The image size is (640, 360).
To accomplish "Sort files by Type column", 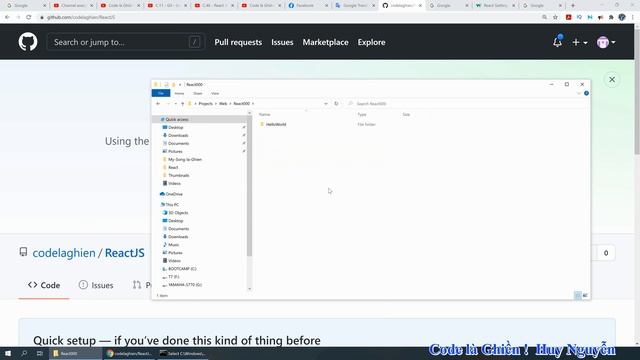I will (362, 114).
